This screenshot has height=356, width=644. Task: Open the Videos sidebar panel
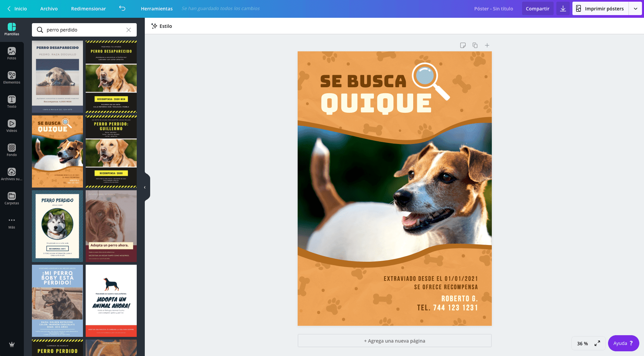point(12,126)
